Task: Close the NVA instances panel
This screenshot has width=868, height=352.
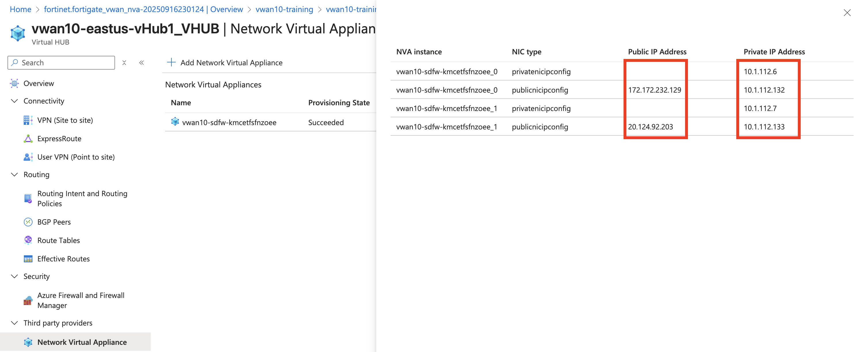Action: (847, 13)
